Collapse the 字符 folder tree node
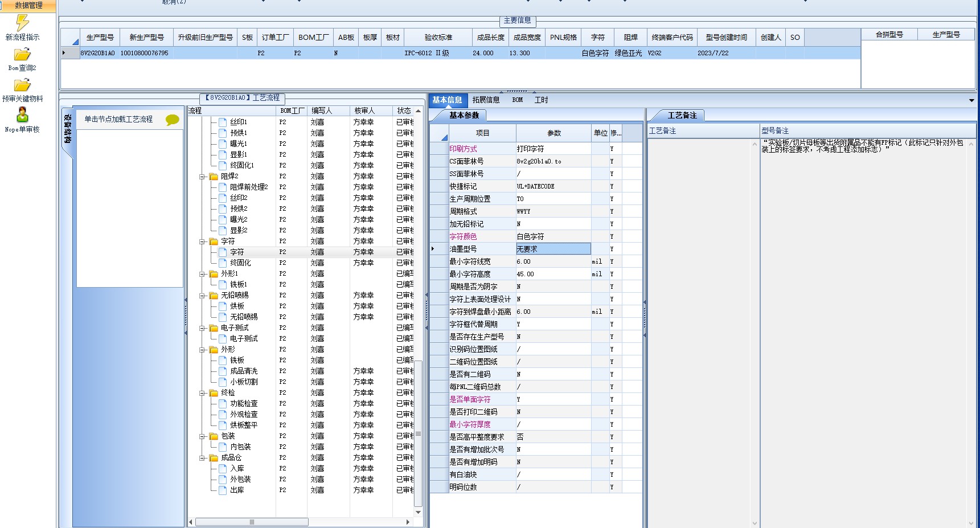The width and height of the screenshot is (980, 528). coord(202,242)
